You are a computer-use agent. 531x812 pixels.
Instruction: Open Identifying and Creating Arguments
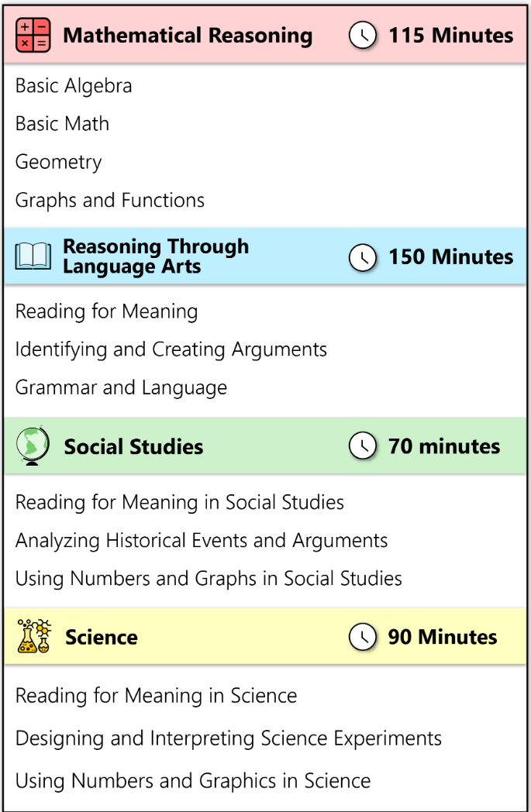tap(171, 349)
